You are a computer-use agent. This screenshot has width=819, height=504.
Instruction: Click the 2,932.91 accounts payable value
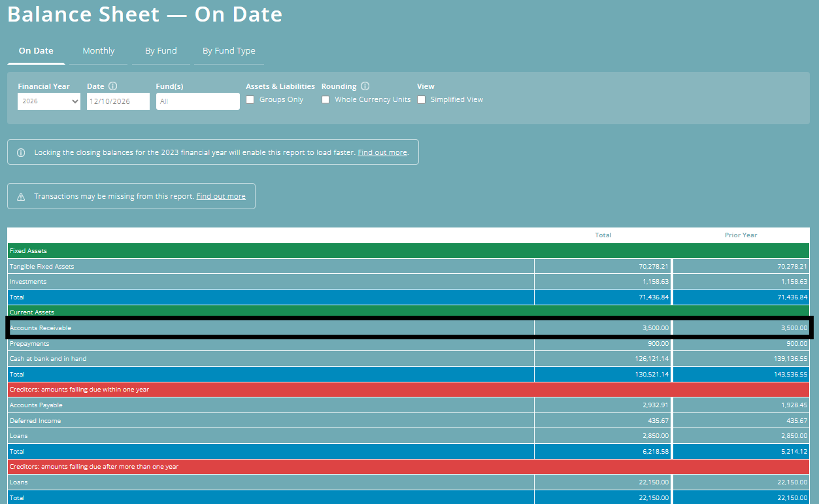(x=656, y=405)
